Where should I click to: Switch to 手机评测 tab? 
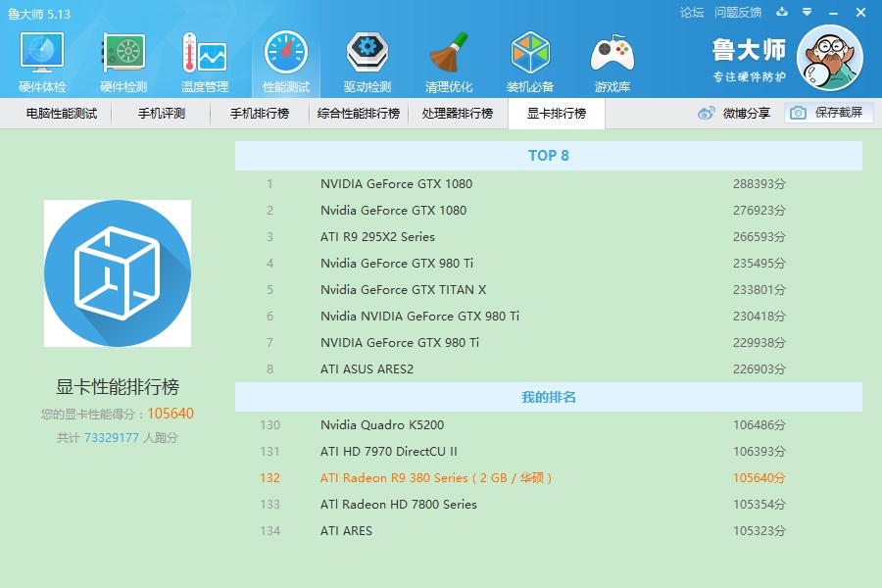point(162,114)
